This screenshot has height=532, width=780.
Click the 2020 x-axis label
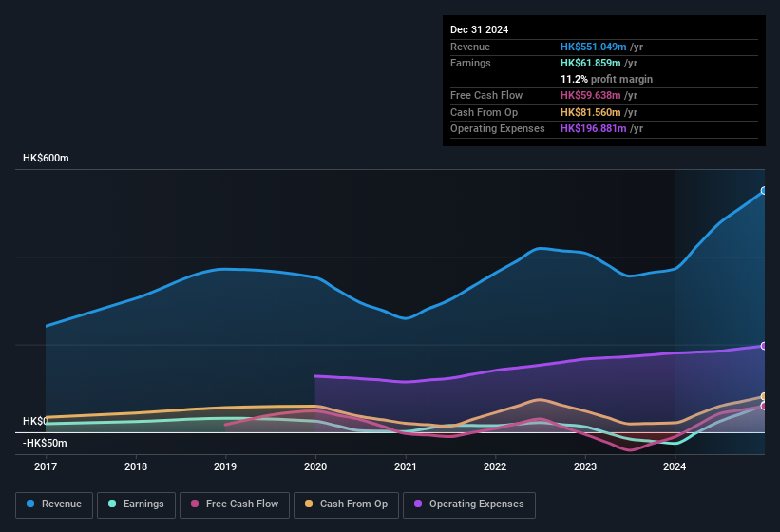315,466
